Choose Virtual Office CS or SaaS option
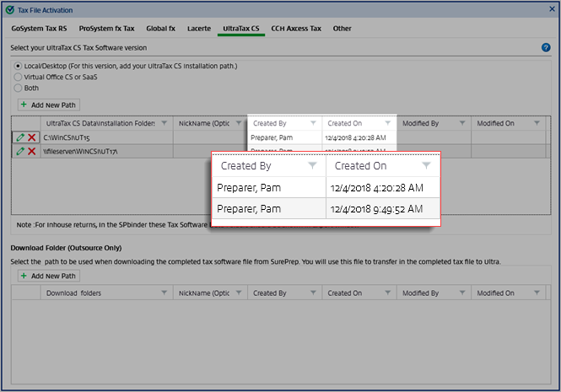Viewport: 561px width, 392px height. pyautogui.click(x=19, y=77)
